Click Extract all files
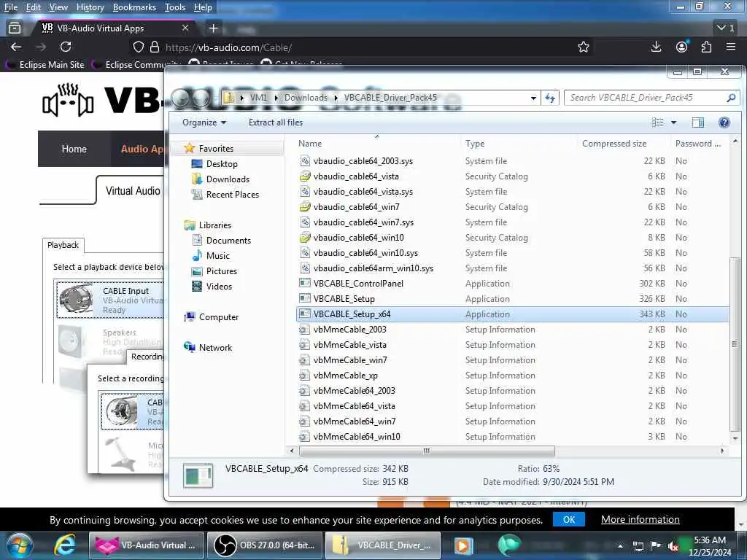 [x=275, y=122]
